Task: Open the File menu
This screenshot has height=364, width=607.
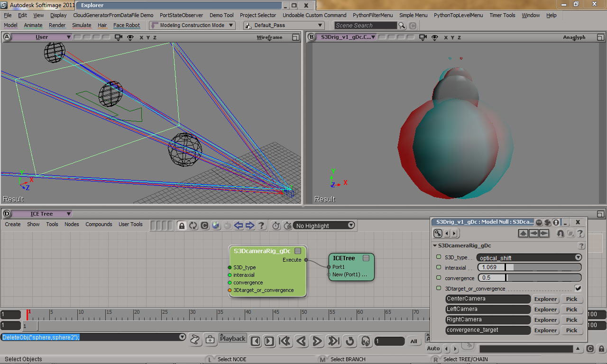Action: tap(8, 15)
